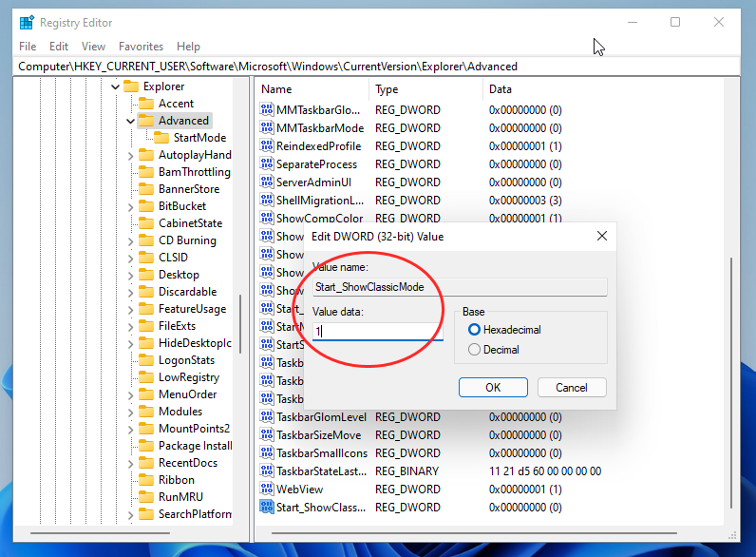Click the TaskbarSizeMove value icon
This screenshot has width=756, height=557.
click(x=267, y=435)
